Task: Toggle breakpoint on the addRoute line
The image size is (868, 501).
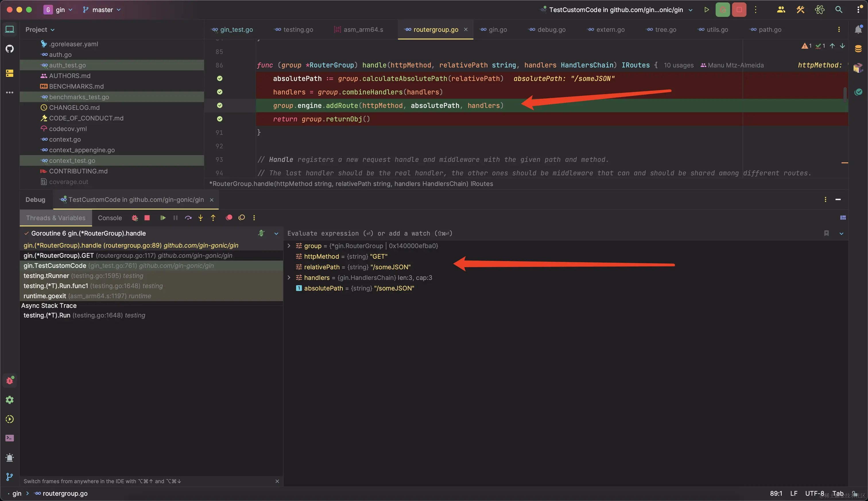Action: 220,105
